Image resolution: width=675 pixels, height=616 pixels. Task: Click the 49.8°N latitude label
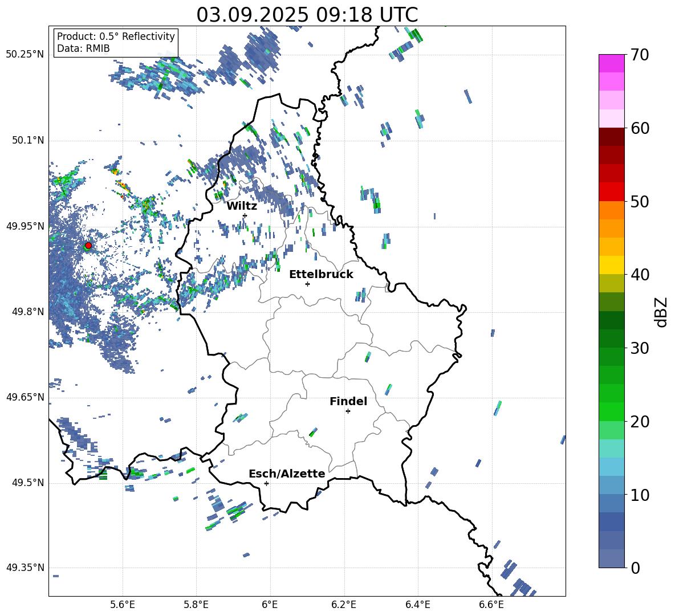[28, 312]
